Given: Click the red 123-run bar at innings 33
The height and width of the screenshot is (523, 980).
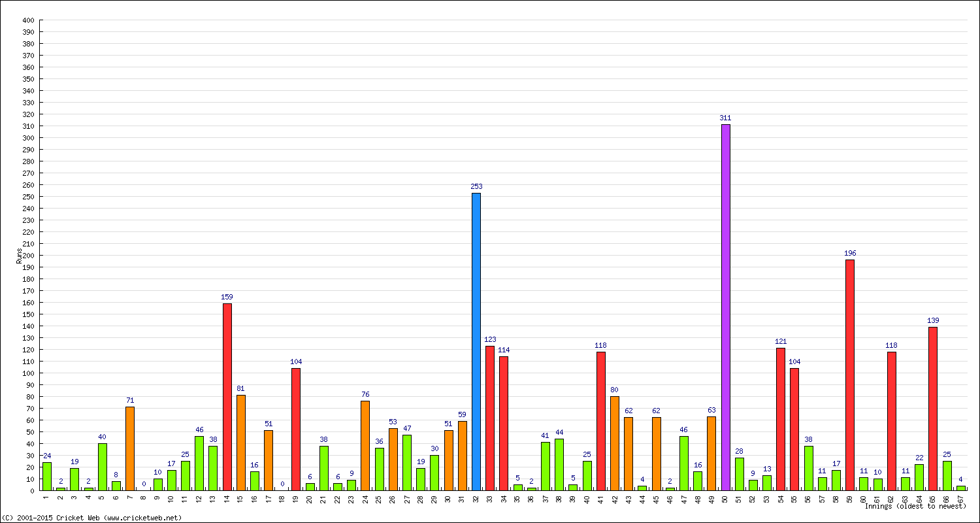Looking at the screenshot, I should 490,418.
